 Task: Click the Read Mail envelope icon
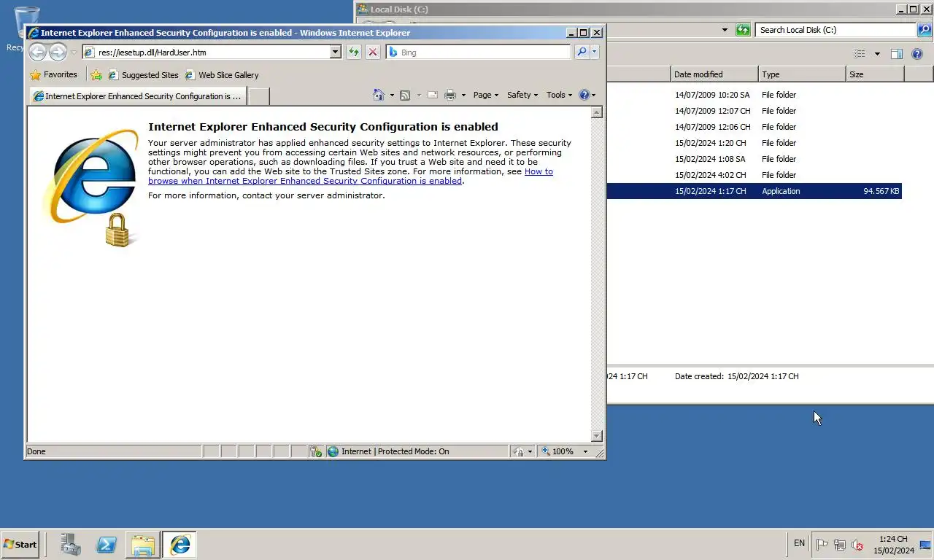[x=432, y=95]
